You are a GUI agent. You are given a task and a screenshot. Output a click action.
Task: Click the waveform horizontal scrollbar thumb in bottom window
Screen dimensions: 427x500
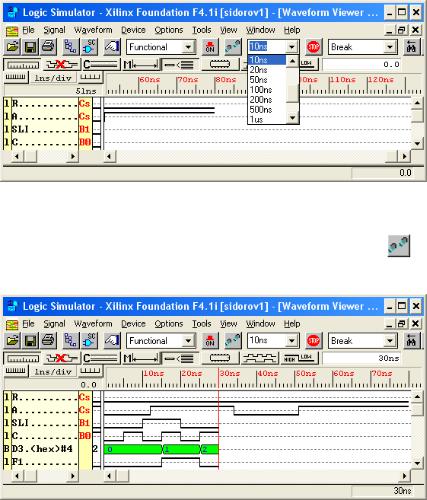(x=122, y=476)
